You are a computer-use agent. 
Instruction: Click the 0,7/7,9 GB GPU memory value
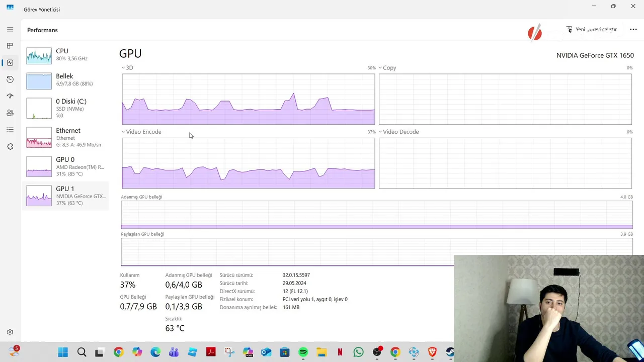(x=138, y=306)
